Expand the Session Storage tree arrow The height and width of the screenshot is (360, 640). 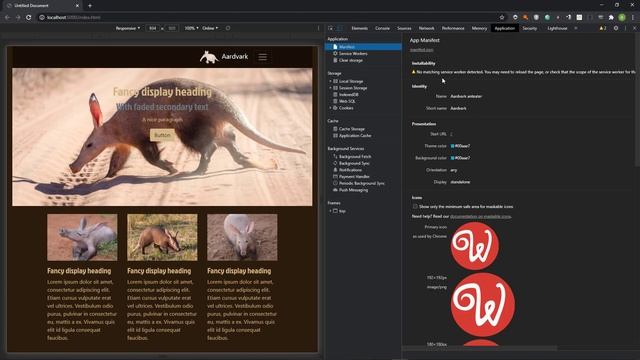pos(330,88)
